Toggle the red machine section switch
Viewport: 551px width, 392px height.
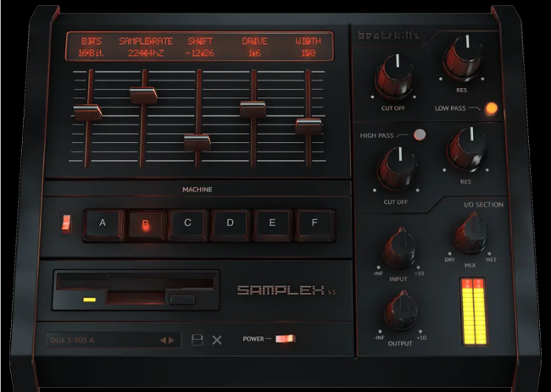pos(66,224)
